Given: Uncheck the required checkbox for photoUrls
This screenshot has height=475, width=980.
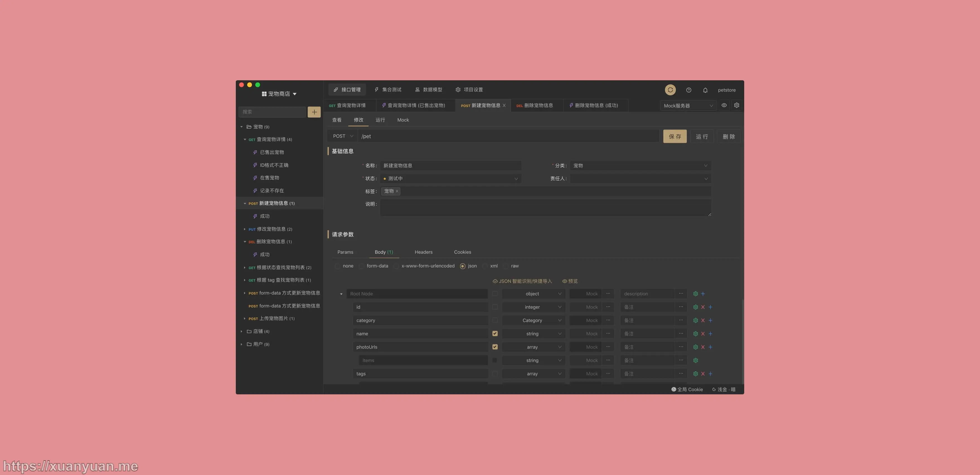Looking at the screenshot, I should tap(494, 347).
